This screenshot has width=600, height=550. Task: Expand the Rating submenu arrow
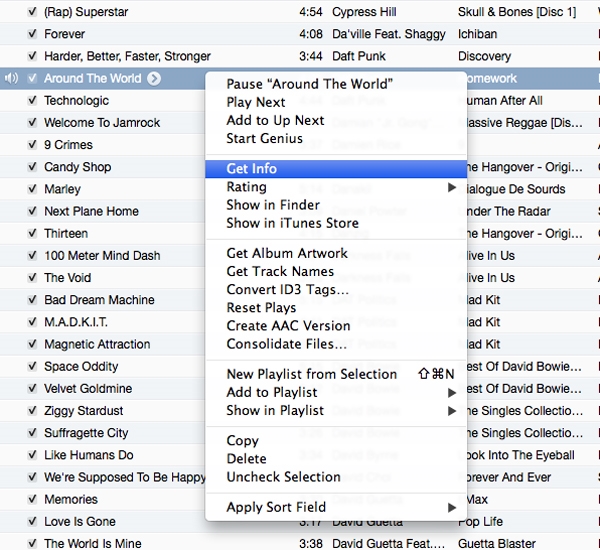click(x=452, y=187)
